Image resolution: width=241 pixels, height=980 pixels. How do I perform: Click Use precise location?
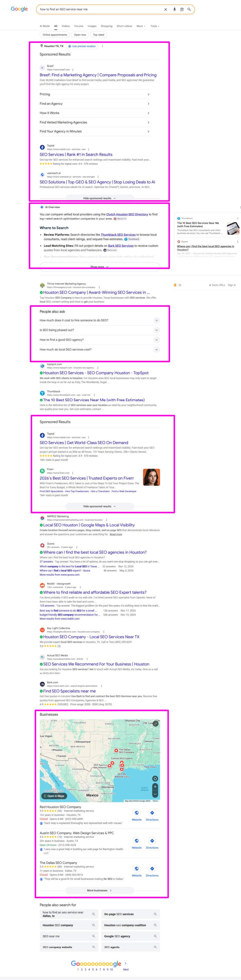click(x=82, y=46)
